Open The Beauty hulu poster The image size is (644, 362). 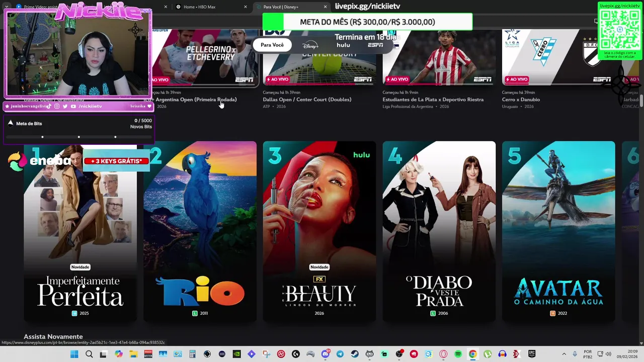tap(319, 232)
